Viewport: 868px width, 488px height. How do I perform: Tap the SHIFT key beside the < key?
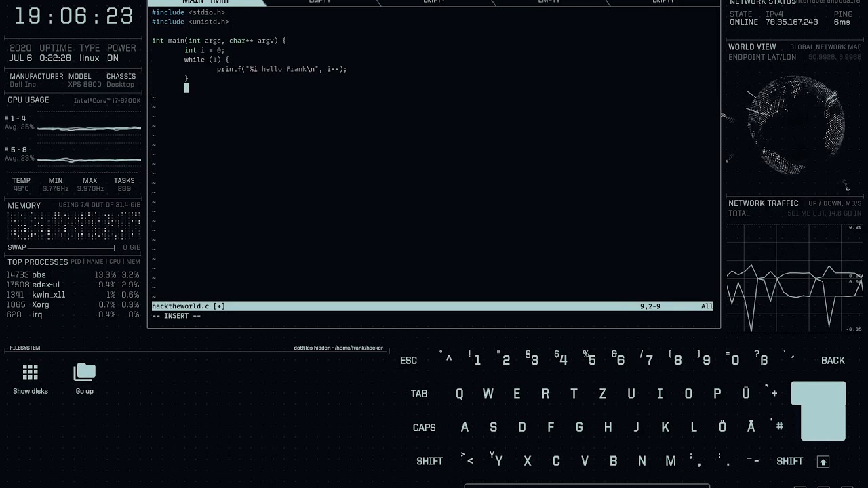pos(430,461)
